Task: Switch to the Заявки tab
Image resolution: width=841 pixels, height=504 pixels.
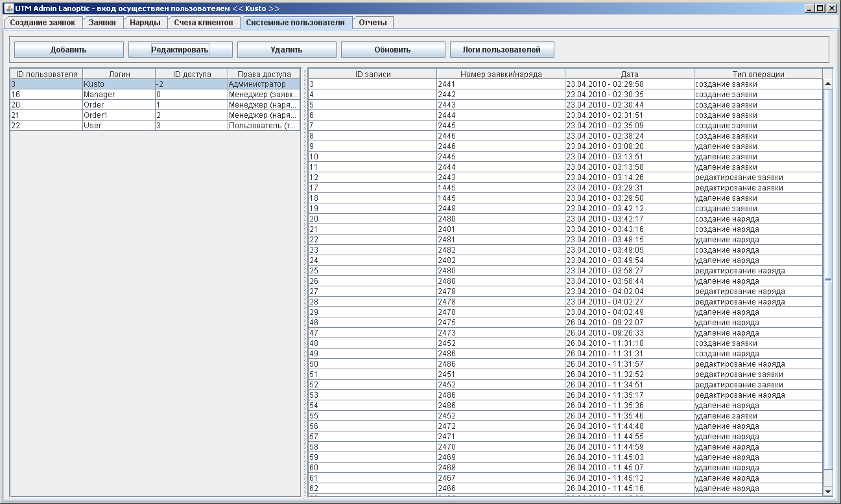Action: coord(102,23)
